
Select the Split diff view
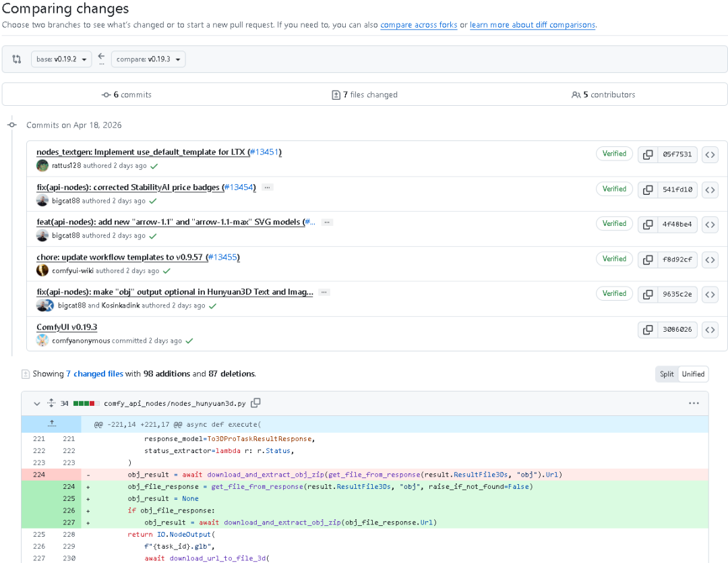click(x=667, y=374)
